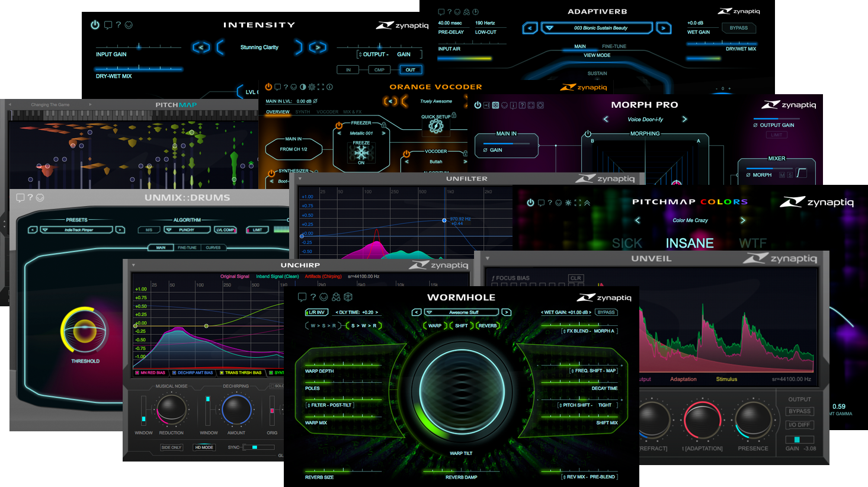Open the comment bubble icon in Intensity
Screen dimensions: 868x487
[108, 25]
